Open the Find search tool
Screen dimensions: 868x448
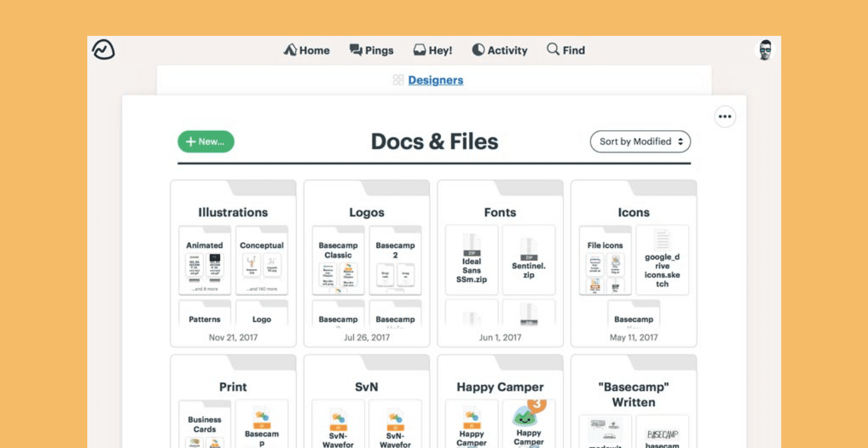point(565,50)
